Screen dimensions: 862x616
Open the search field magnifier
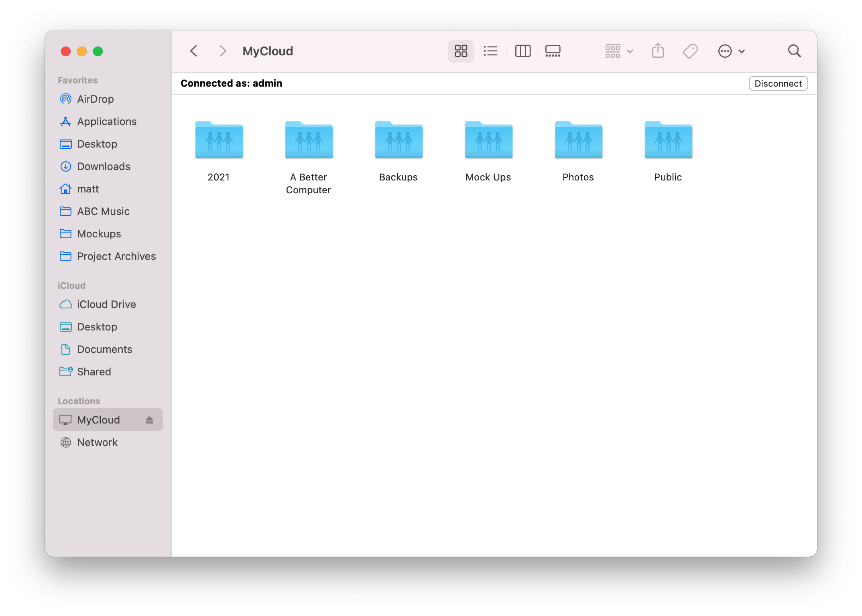point(794,51)
